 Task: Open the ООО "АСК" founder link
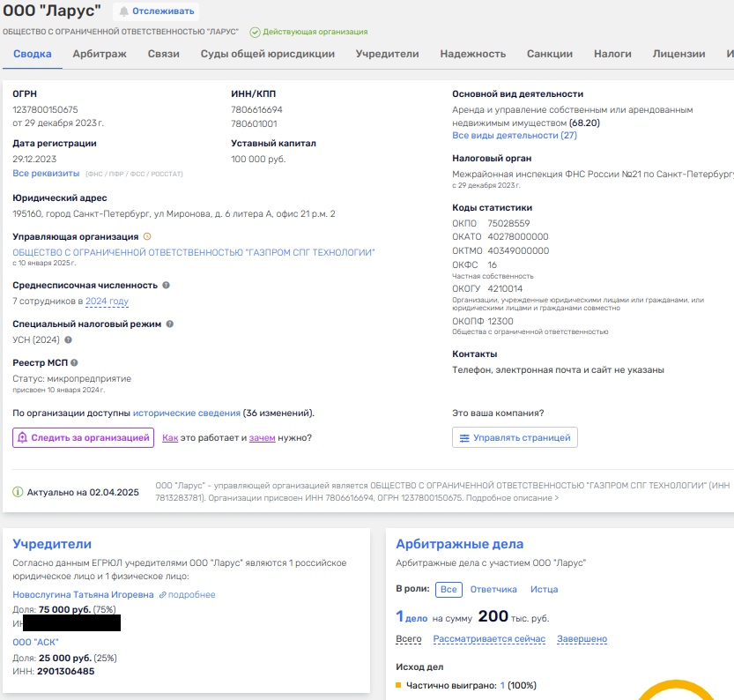[35, 643]
